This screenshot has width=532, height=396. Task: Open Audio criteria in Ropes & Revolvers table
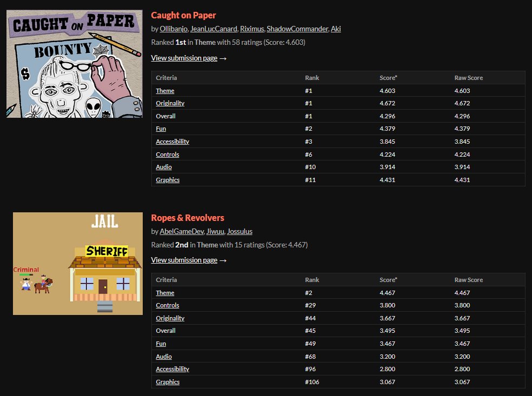point(163,357)
